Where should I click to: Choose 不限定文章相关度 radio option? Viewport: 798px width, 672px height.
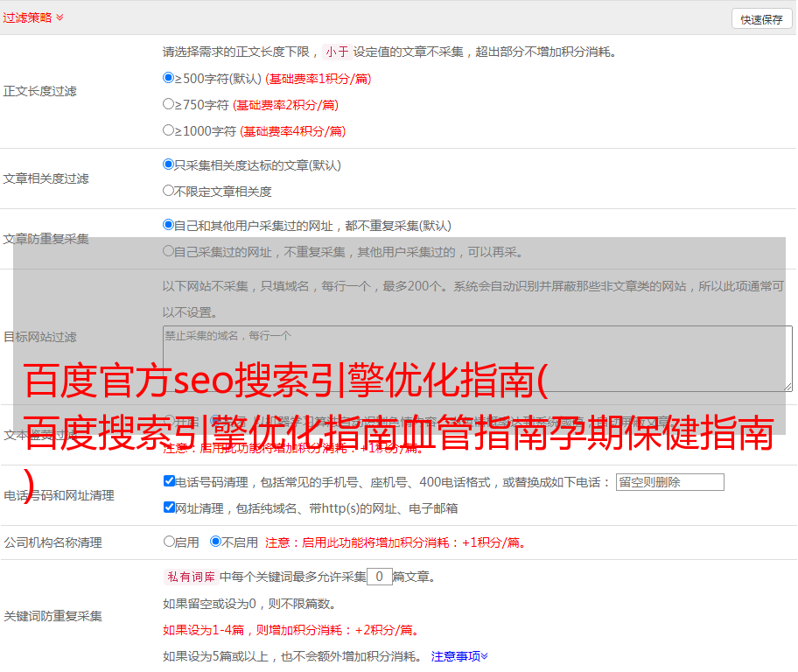pos(168,191)
